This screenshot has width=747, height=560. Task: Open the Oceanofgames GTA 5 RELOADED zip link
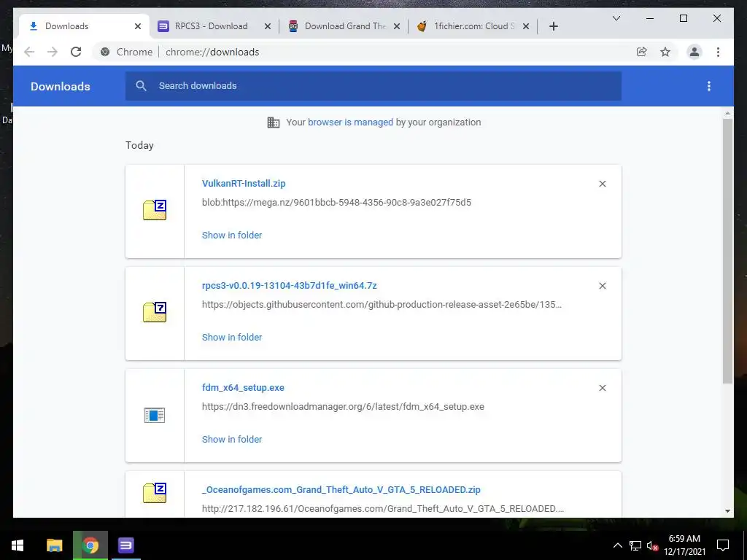pyautogui.click(x=341, y=490)
